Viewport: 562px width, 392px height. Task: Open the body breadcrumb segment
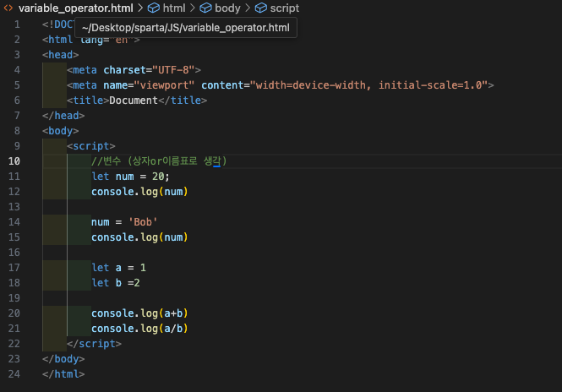click(x=227, y=8)
